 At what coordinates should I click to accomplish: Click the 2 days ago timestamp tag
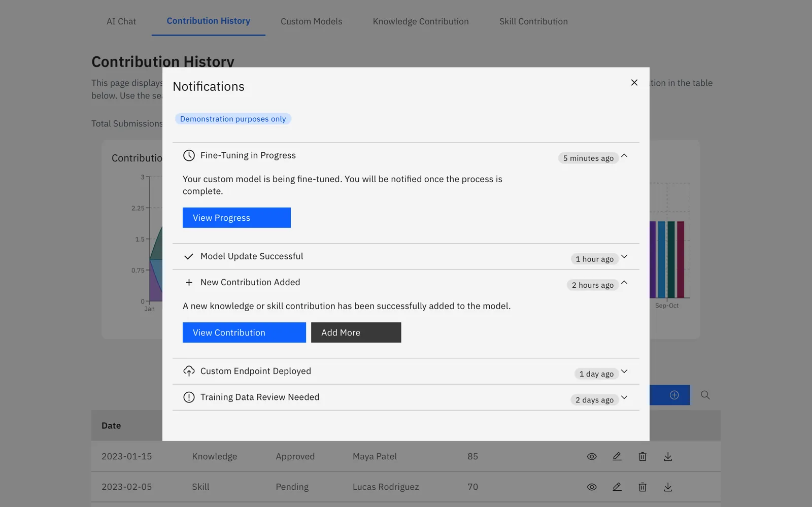point(594,400)
